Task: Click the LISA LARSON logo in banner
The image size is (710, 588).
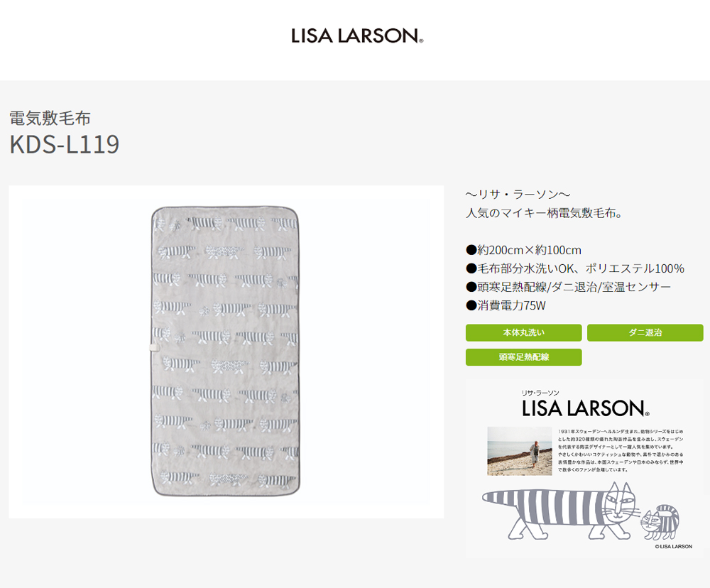Action: (x=586, y=408)
